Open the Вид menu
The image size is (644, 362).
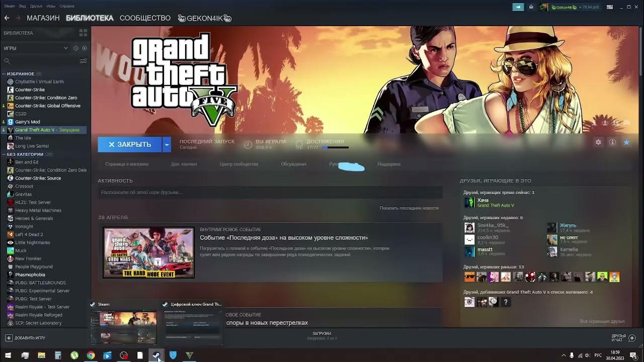pos(23,6)
